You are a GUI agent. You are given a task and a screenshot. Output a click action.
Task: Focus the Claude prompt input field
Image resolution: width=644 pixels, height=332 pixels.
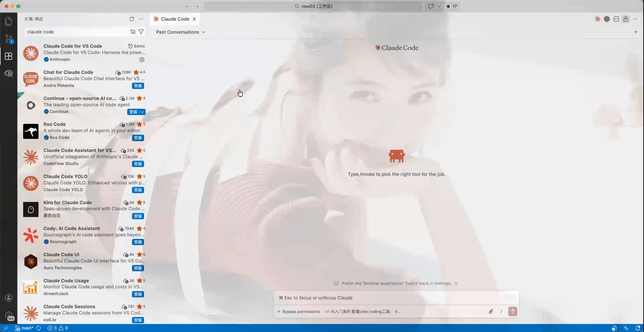tap(396, 298)
